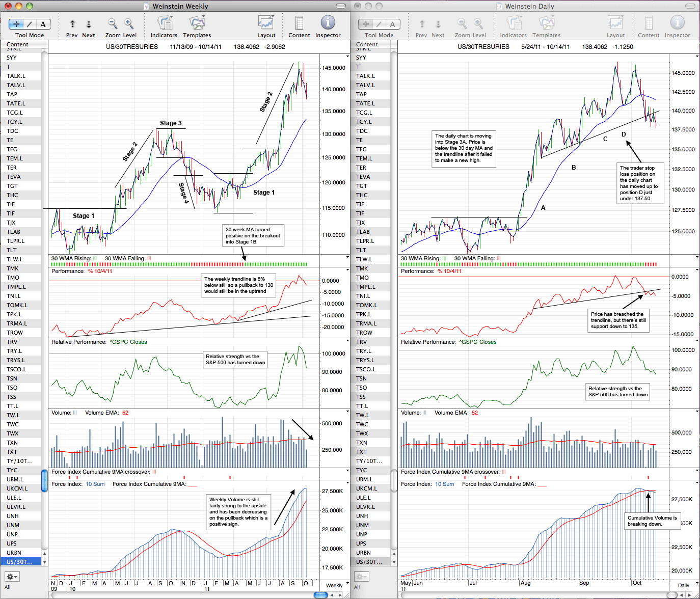
Task: Select TEVA in Weekly symbol list
Action: click(20, 177)
